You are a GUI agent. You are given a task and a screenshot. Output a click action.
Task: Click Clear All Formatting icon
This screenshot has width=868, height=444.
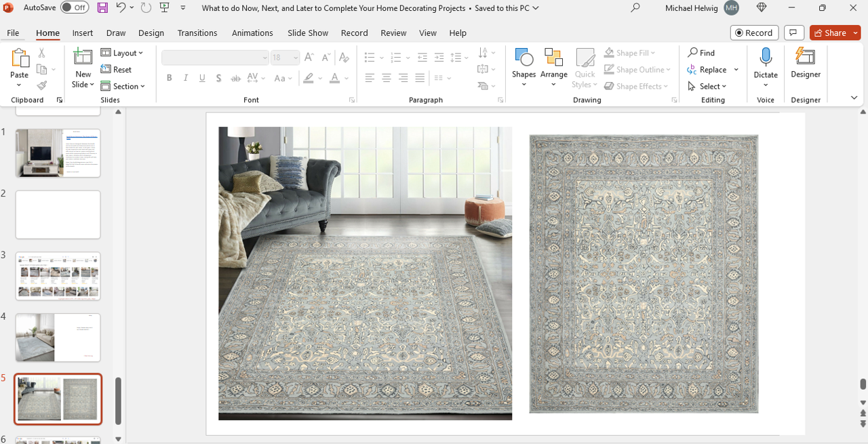344,58
